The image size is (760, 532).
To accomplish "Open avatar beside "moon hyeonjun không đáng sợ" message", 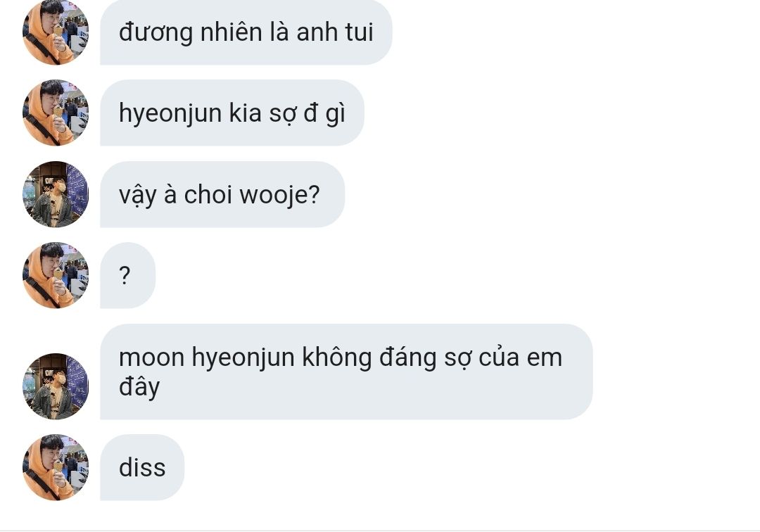I will (x=56, y=386).
